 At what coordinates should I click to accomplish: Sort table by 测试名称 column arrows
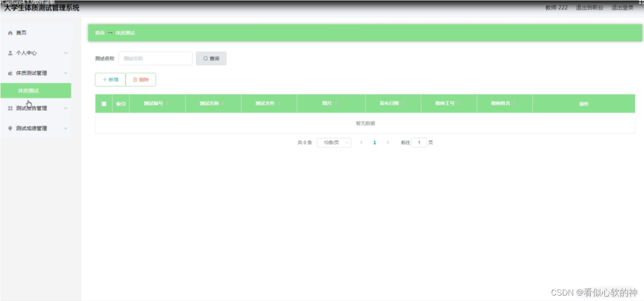tap(223, 104)
